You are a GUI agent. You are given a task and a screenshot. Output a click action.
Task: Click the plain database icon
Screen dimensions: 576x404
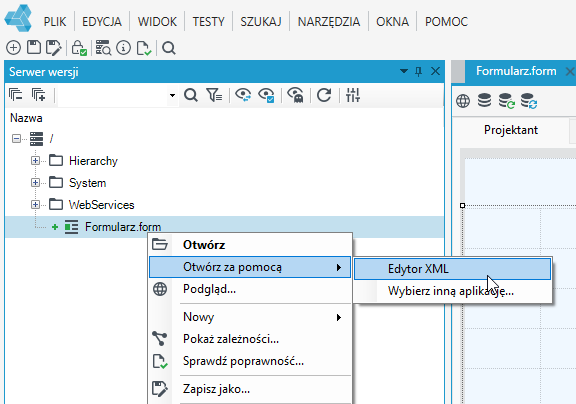(484, 100)
